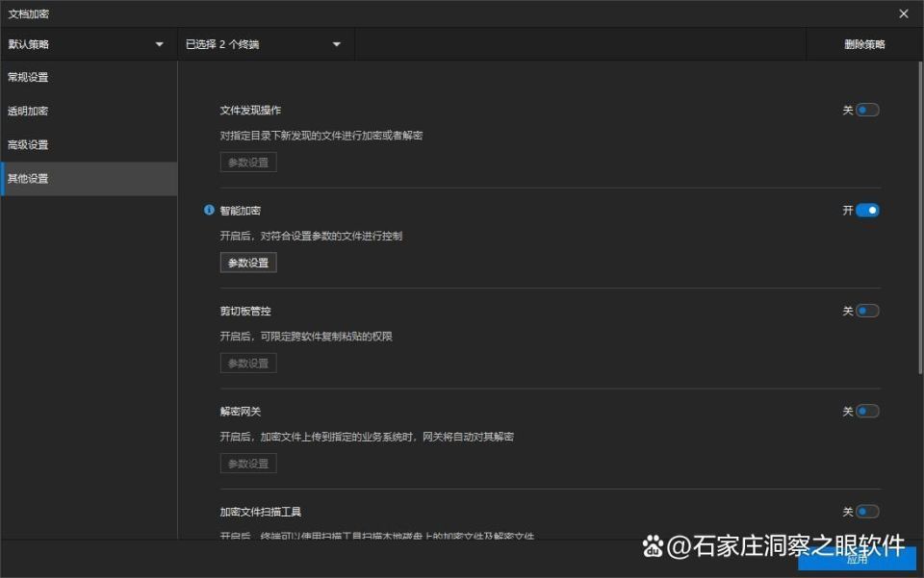This screenshot has height=578, width=924.
Task: Enable the 文件发现操作 toggle switch
Action: 867,110
